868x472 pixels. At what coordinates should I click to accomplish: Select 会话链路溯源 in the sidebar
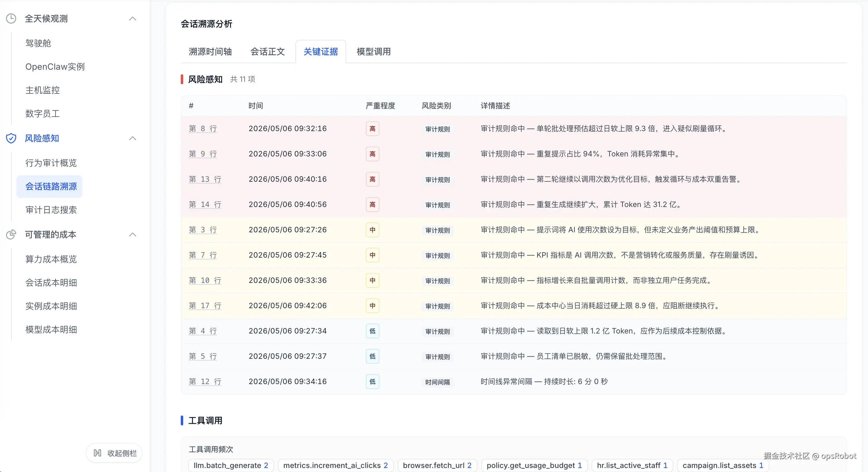[49, 186]
